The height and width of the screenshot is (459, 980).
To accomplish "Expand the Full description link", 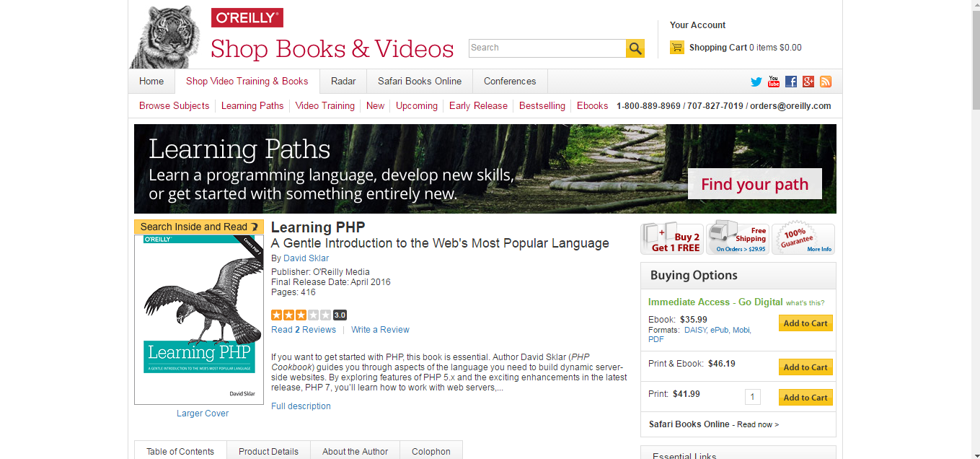I will point(301,406).
